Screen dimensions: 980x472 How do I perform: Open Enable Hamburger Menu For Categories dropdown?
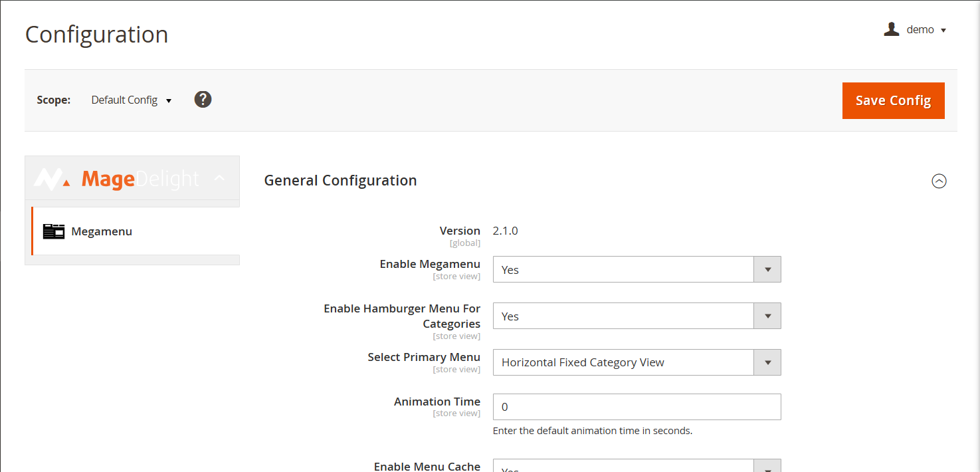[x=637, y=316]
